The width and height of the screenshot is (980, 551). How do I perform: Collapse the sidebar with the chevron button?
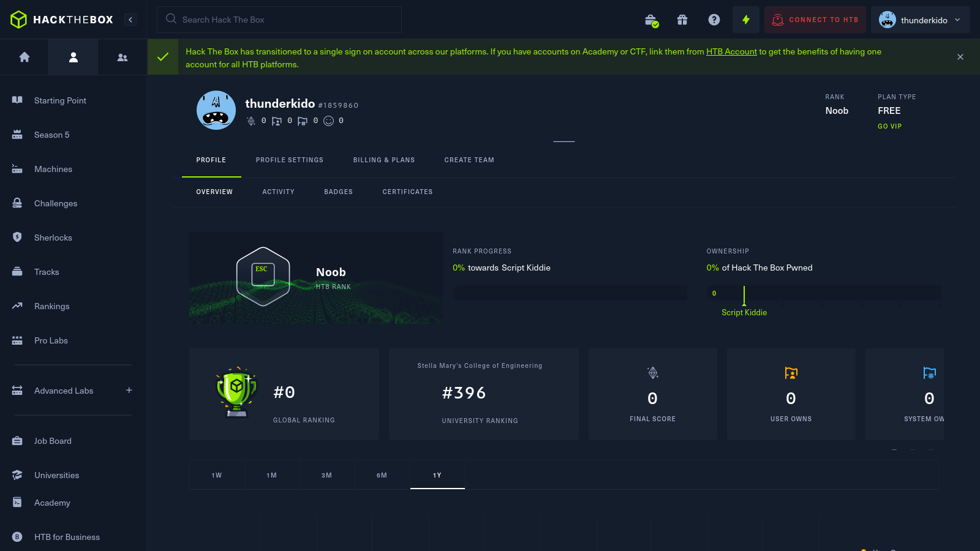click(x=130, y=20)
